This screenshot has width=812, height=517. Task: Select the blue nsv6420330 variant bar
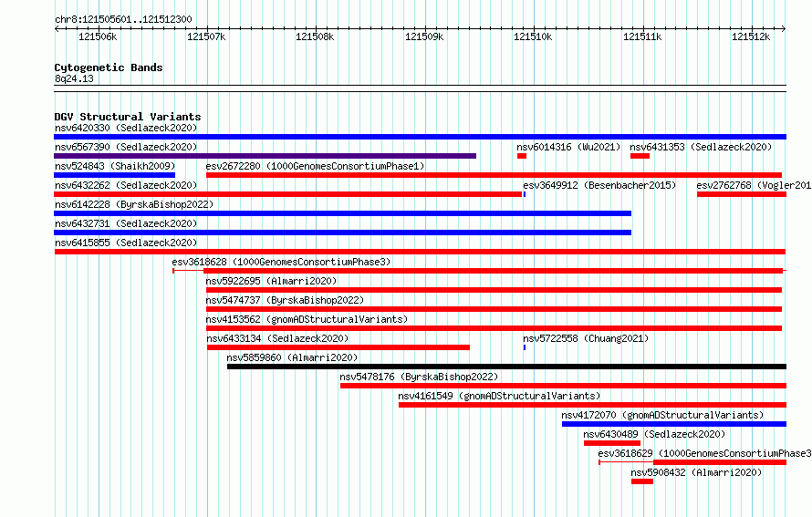[420, 137]
